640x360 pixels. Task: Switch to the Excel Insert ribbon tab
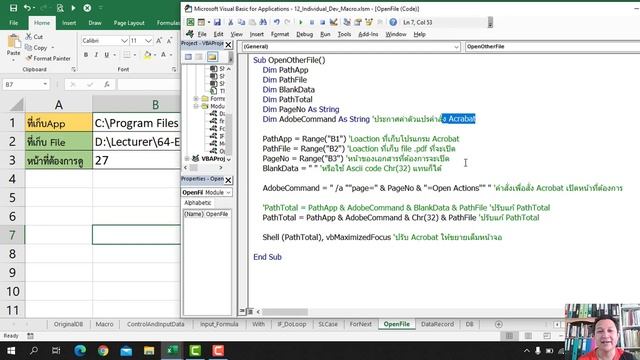(x=69, y=23)
